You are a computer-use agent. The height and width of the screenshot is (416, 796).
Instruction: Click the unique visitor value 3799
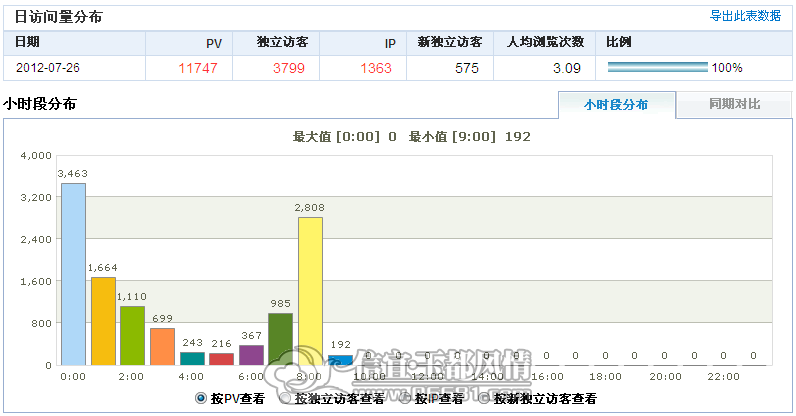coord(288,68)
